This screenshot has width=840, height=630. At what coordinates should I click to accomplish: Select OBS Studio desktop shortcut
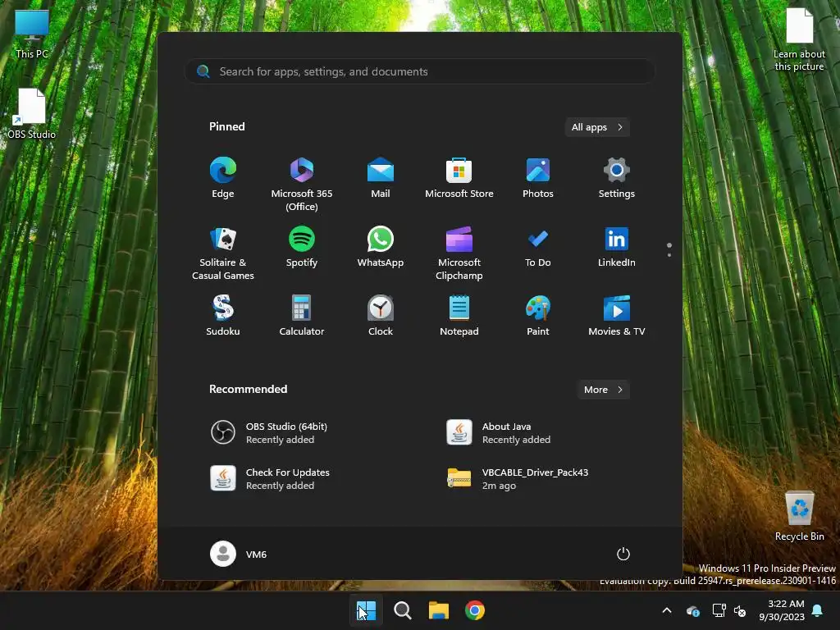coord(32,113)
